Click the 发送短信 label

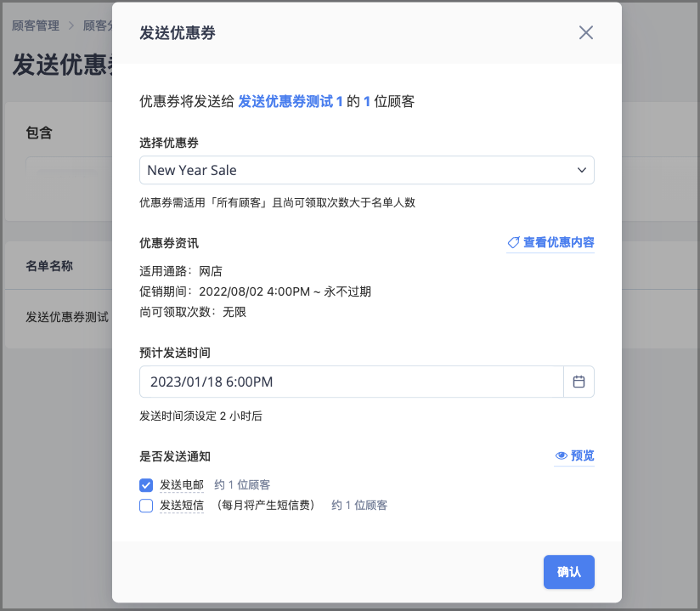tap(182, 506)
